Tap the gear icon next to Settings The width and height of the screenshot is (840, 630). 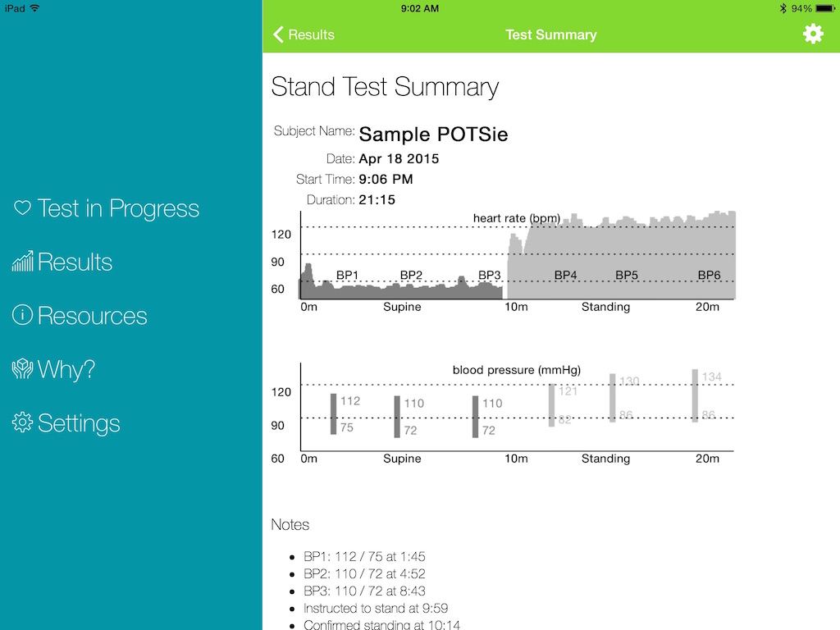point(22,423)
